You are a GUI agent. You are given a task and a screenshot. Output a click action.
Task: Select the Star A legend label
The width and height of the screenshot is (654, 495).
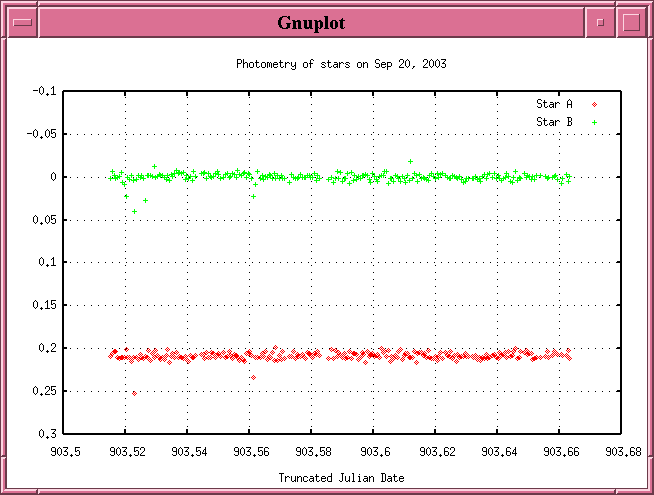(x=554, y=104)
